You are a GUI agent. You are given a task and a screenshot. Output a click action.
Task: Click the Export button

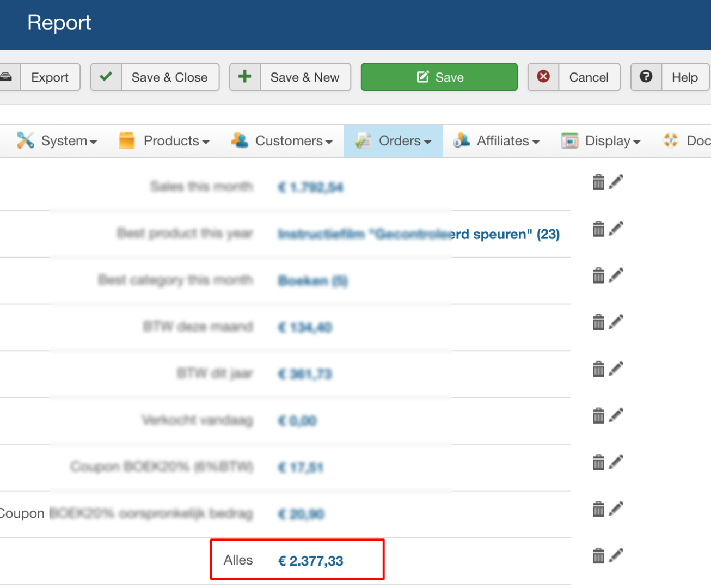(50, 77)
